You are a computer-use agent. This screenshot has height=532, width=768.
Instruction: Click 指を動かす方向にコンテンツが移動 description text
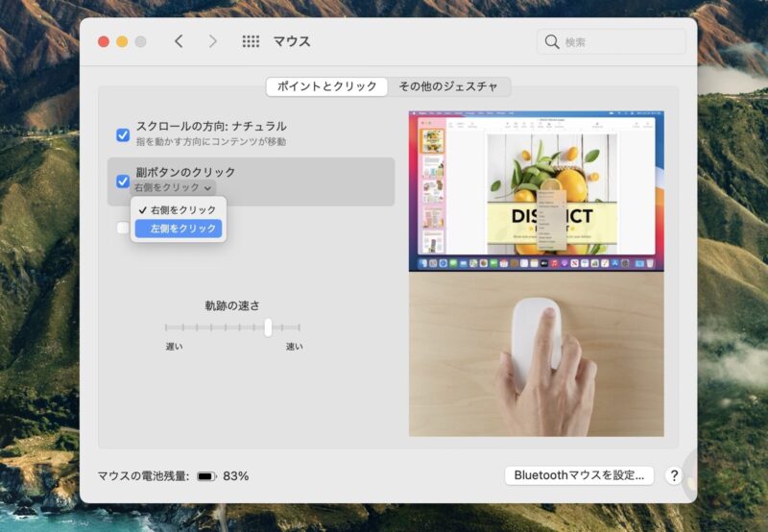pyautogui.click(x=211, y=142)
